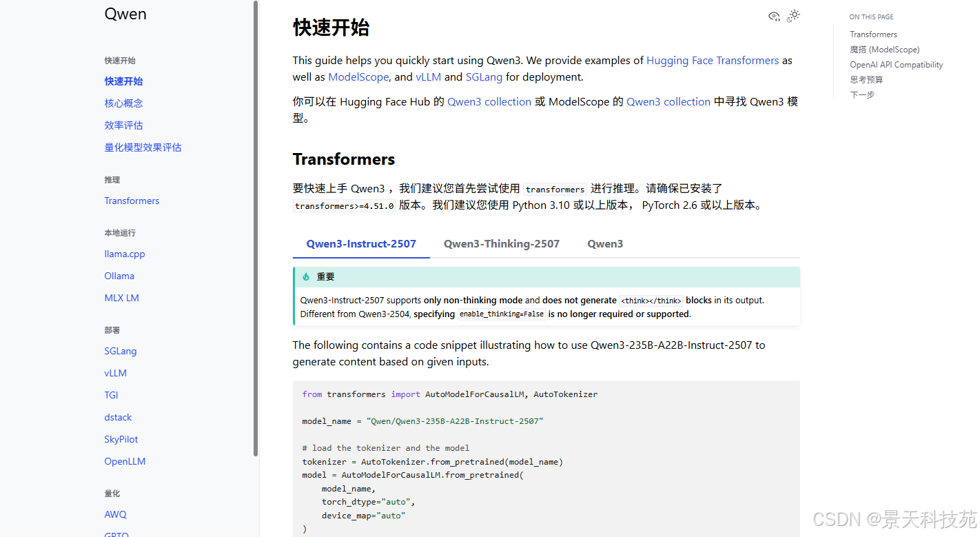Viewport: 980px width, 537px height.
Task: Open SGLang in the sidebar
Action: click(x=121, y=351)
